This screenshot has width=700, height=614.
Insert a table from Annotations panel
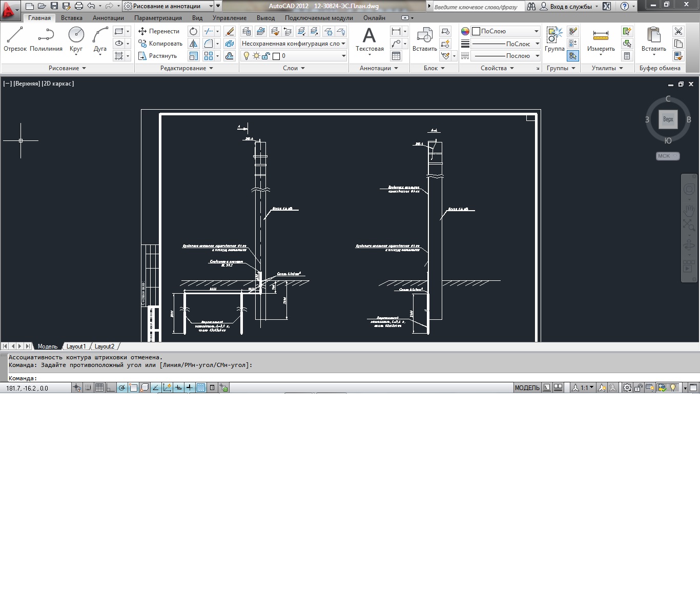(x=396, y=56)
